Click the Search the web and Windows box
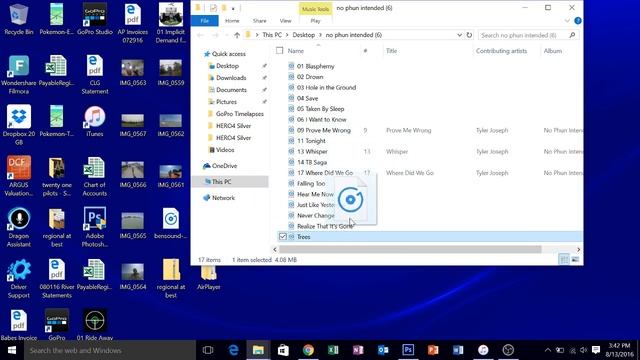 pos(110,350)
